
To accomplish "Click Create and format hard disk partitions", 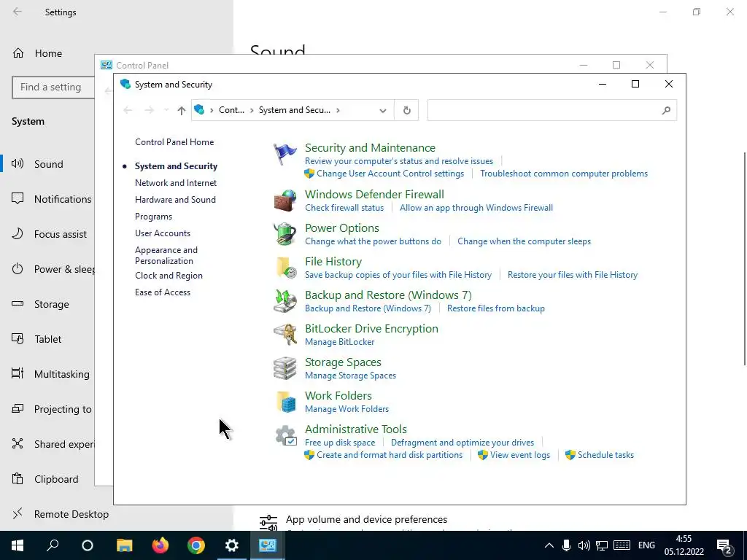I will tap(390, 455).
